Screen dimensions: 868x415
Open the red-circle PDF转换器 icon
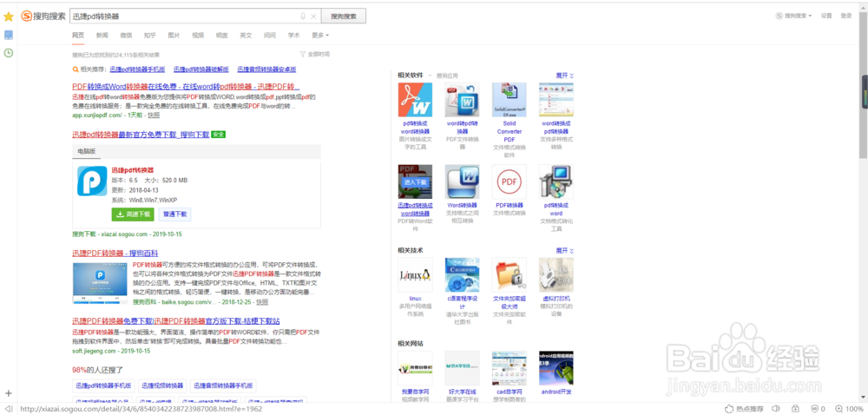(510, 181)
